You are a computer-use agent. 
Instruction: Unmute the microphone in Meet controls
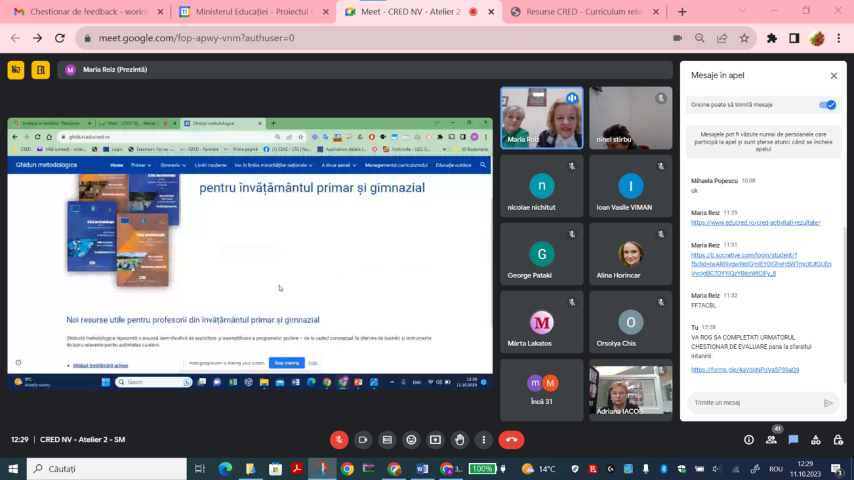click(x=339, y=439)
